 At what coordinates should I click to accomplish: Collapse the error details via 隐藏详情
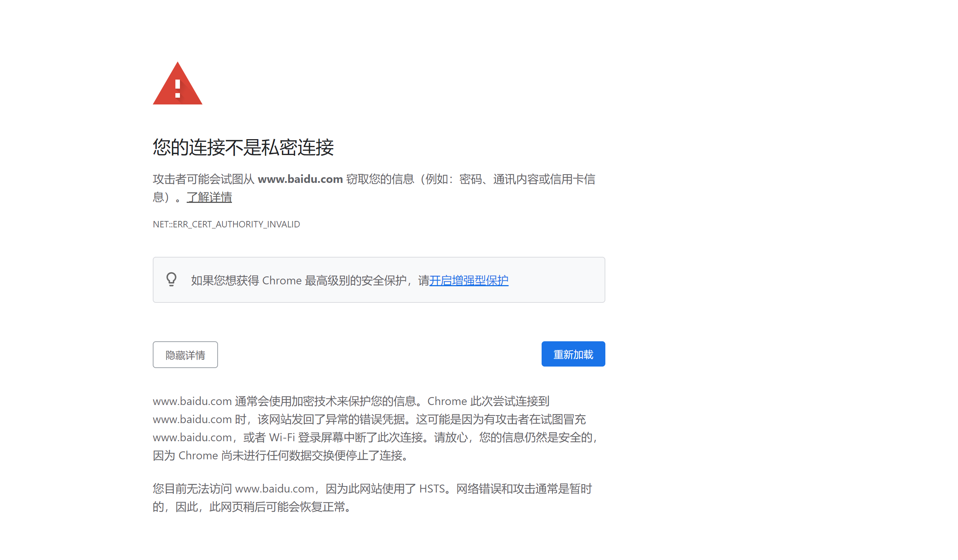pos(185,354)
